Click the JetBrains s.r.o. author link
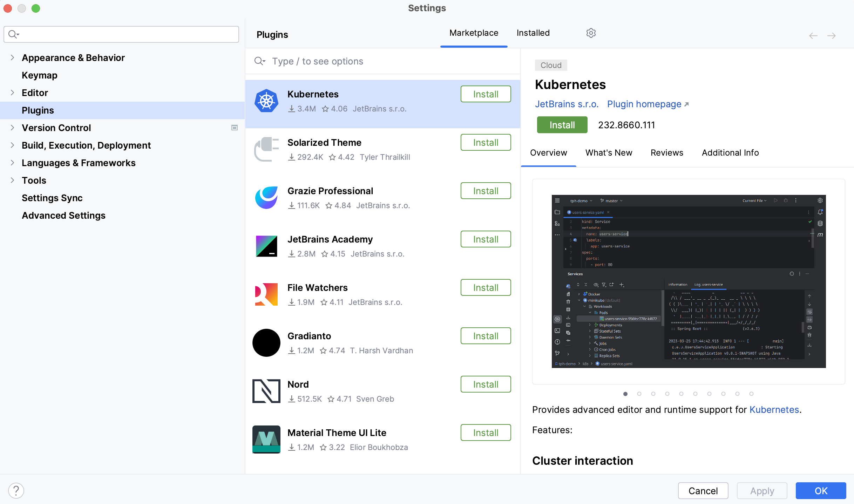The height and width of the screenshot is (504, 854). tap(567, 104)
